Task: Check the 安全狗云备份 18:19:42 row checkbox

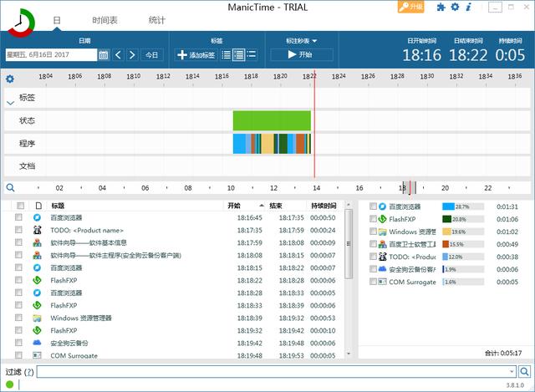Action: point(18,343)
